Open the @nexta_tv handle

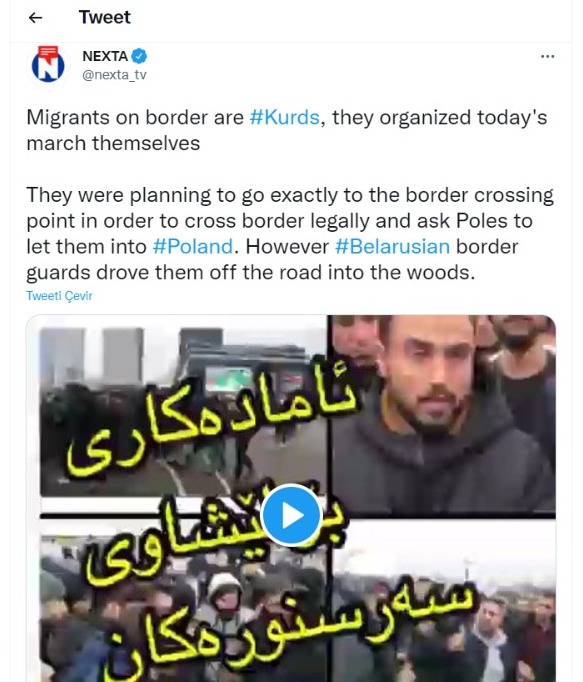point(114,75)
